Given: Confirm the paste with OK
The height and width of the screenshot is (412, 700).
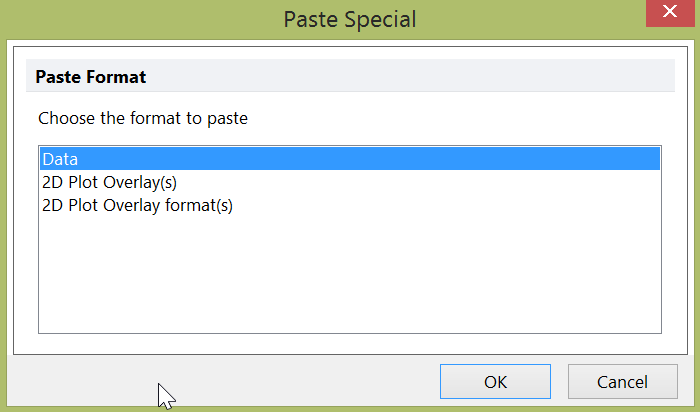Looking at the screenshot, I should click(x=495, y=381).
